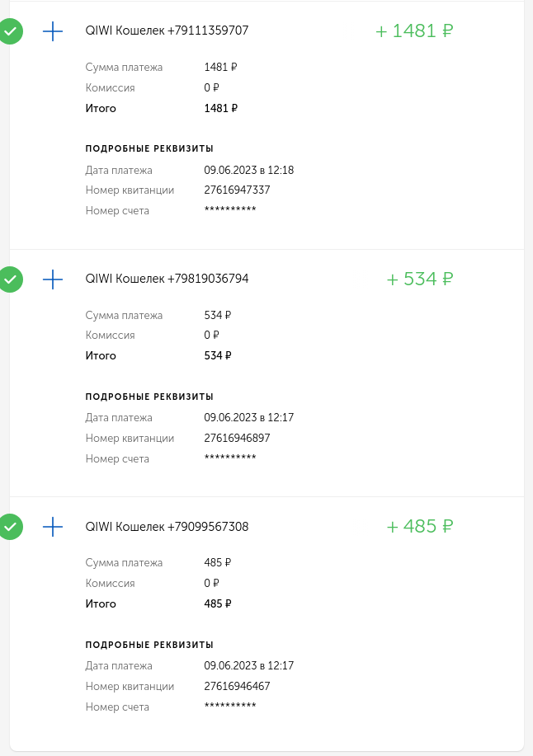The height and width of the screenshot is (756, 533).
Task: Select receipt number 27616946467
Action: coord(237,686)
